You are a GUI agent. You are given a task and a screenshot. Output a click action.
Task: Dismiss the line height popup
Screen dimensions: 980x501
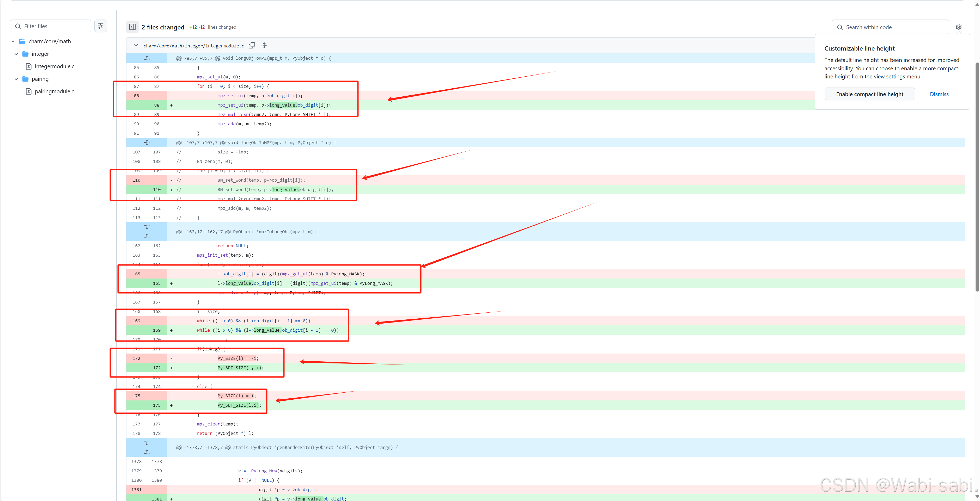click(939, 94)
